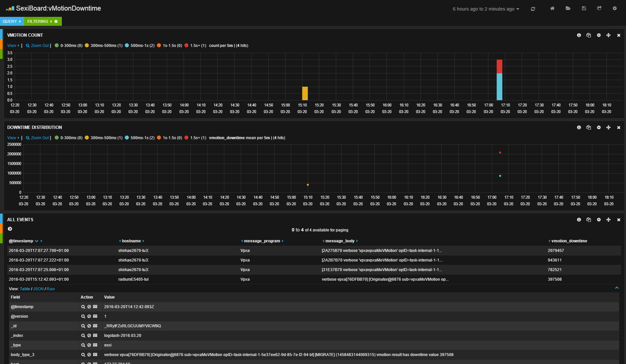
Task: Switch event detail view to JSON
Action: pos(38,289)
